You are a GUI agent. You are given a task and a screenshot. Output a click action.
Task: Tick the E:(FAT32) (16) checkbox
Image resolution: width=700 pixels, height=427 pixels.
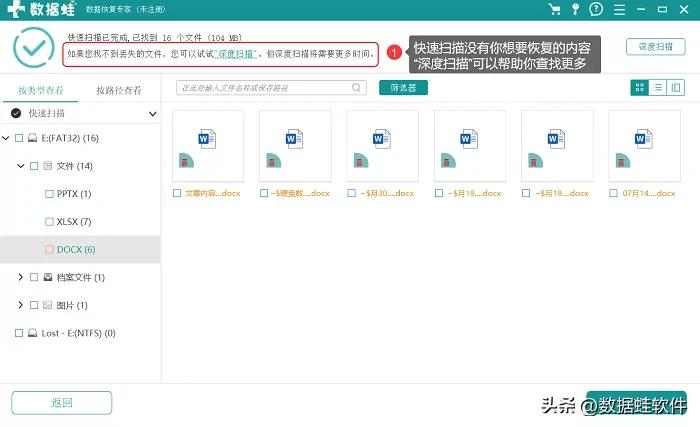pyautogui.click(x=19, y=138)
